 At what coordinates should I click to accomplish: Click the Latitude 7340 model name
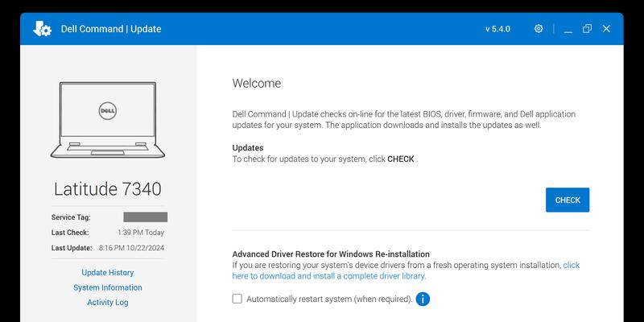pyautogui.click(x=108, y=189)
